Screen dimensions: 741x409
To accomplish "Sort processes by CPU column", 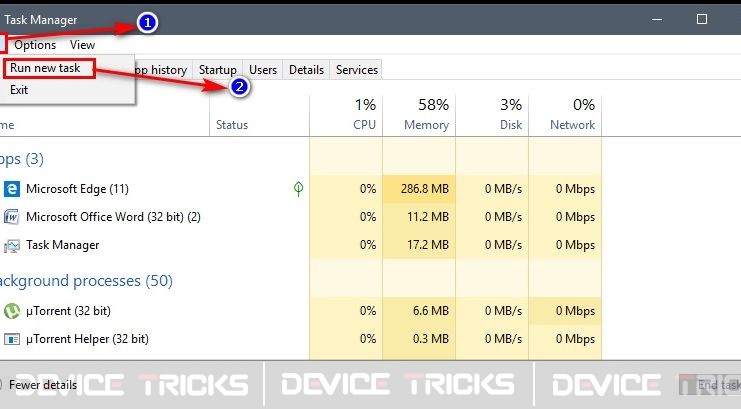I will [x=346, y=116].
